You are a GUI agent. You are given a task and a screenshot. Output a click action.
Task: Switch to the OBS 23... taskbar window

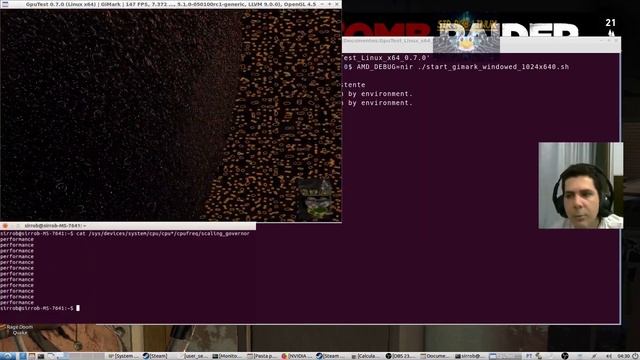click(x=400, y=356)
